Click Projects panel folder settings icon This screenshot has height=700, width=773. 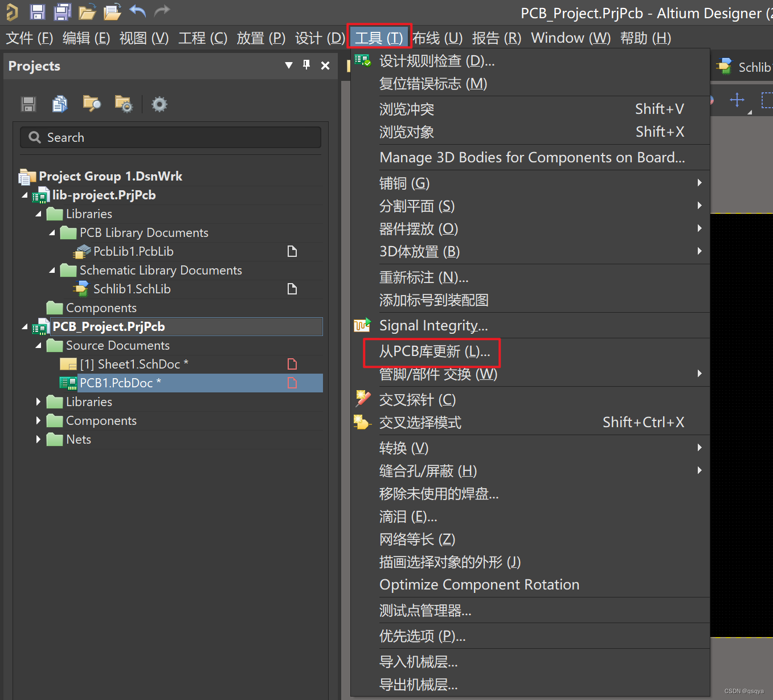[x=124, y=104]
